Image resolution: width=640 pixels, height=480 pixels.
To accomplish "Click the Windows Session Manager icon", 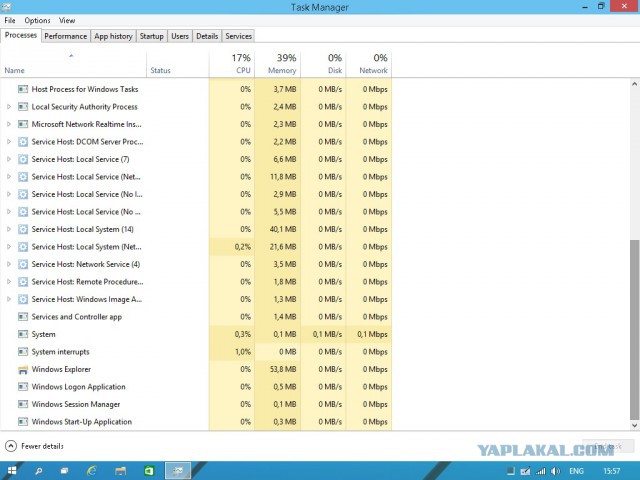I will (x=23, y=404).
